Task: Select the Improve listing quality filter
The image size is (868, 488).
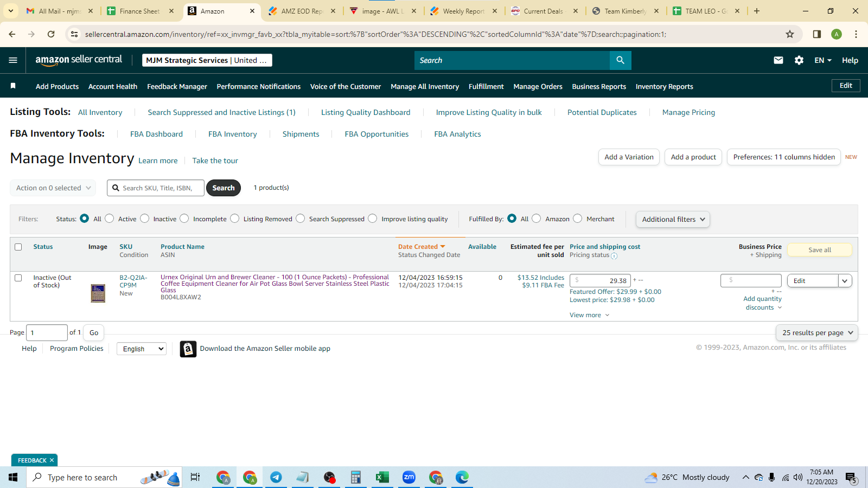Action: pyautogui.click(x=373, y=219)
